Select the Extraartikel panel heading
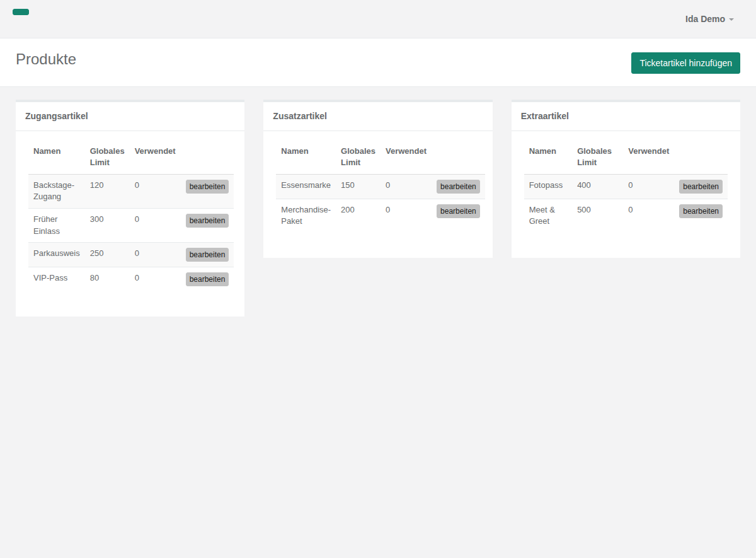This screenshot has height=558, width=756. click(545, 116)
